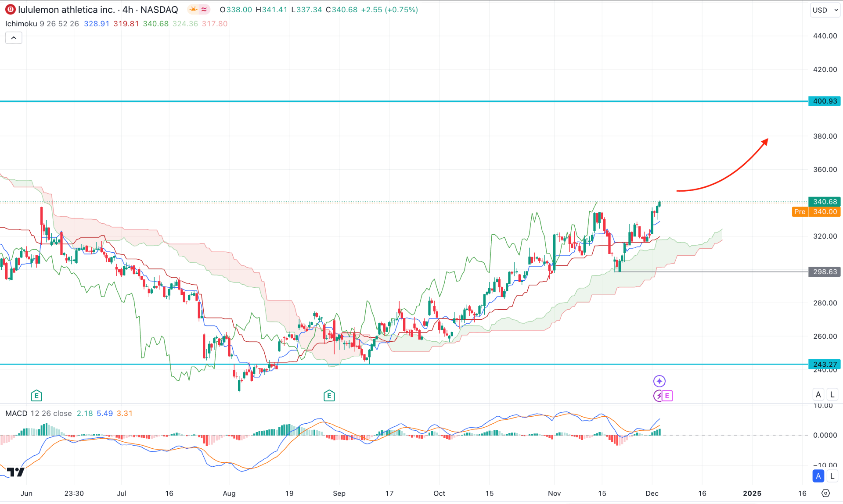Click the Pre market 340.00 price label
This screenshot has width=843, height=504.
tap(816, 211)
